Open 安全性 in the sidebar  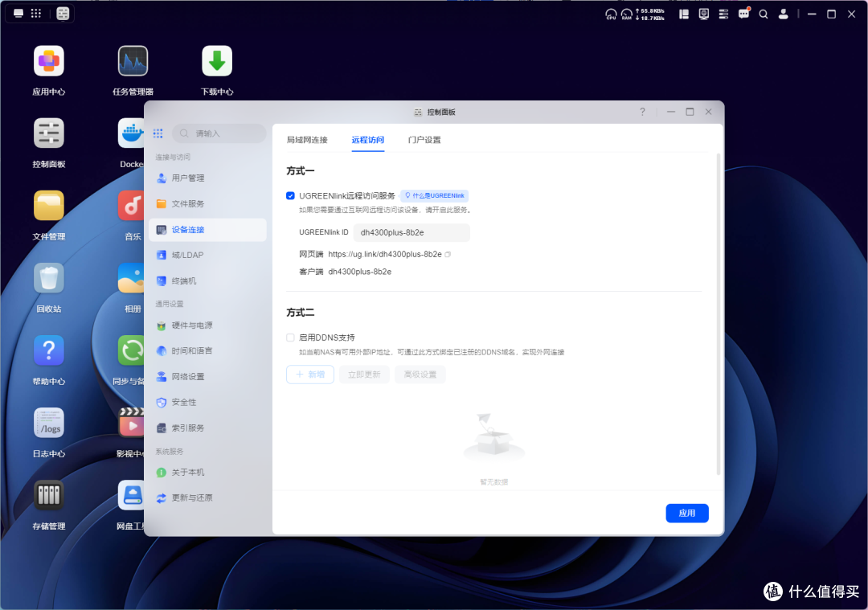[207, 403]
